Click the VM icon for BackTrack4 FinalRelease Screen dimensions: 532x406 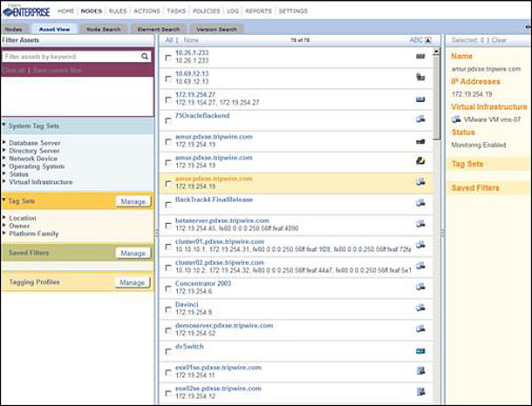pos(420,203)
